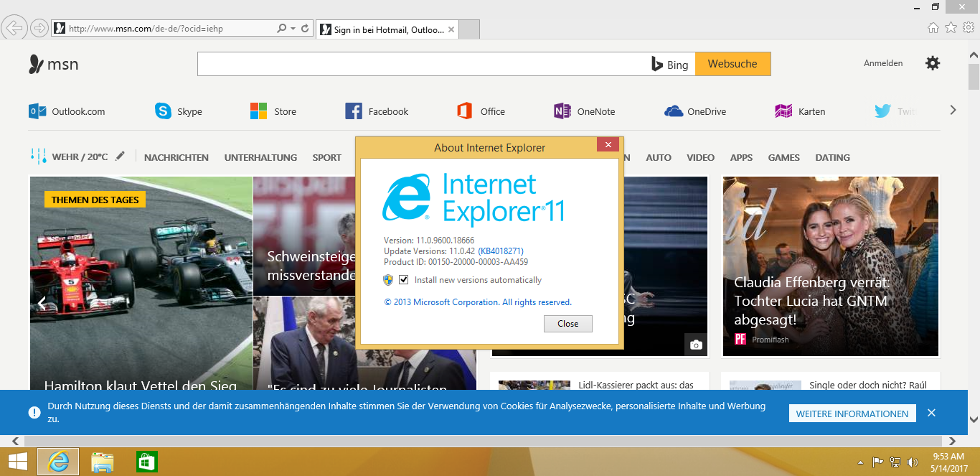Open the DATING section
This screenshot has width=980, height=476.
click(833, 157)
